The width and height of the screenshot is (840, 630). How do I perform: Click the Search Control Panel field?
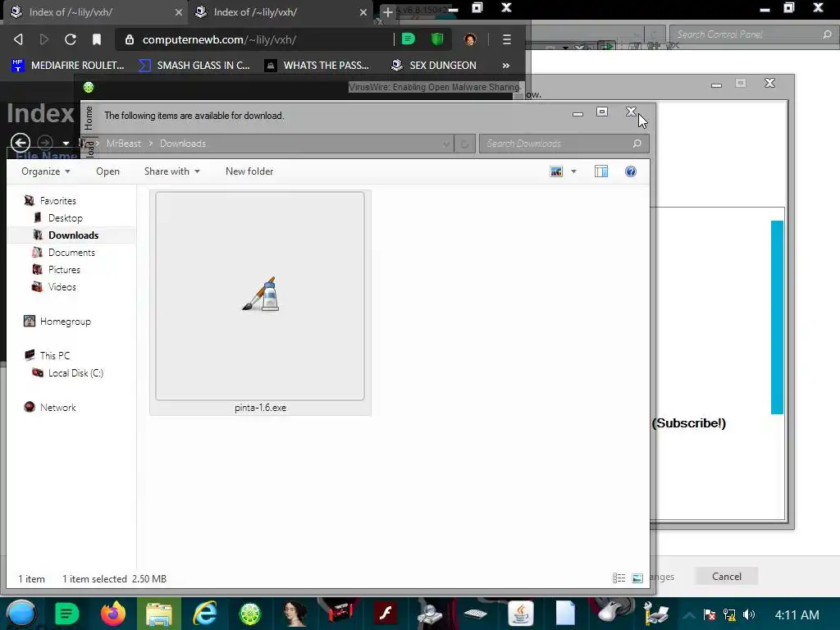pos(753,34)
